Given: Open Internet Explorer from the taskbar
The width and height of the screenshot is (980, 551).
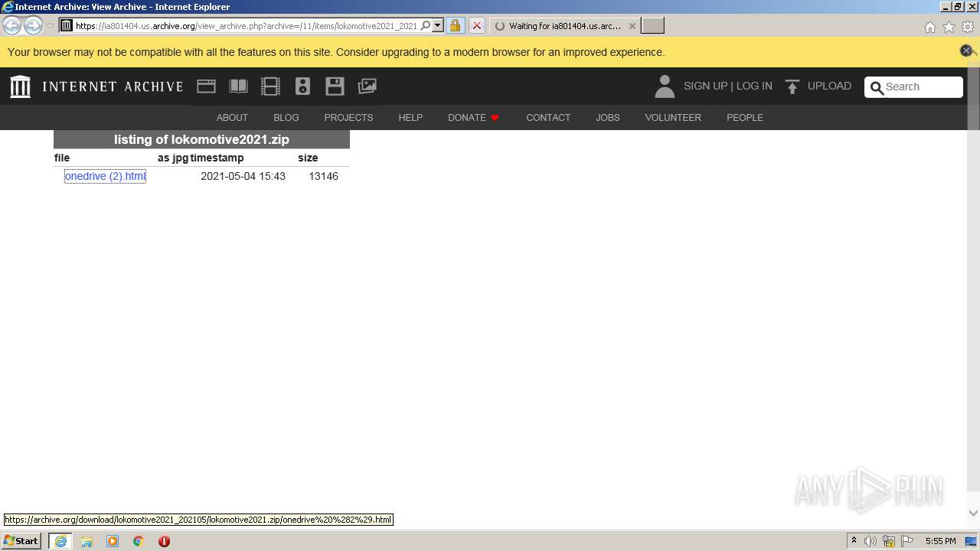Looking at the screenshot, I should point(60,541).
